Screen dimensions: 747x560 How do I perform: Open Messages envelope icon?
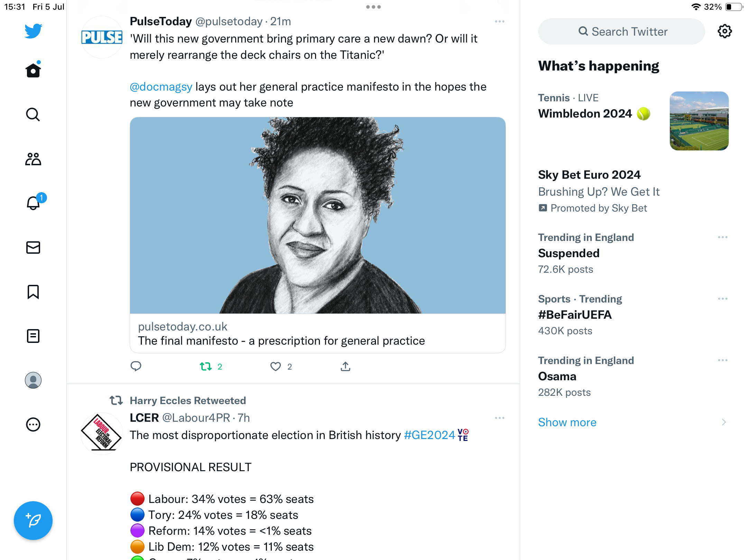[x=33, y=248]
